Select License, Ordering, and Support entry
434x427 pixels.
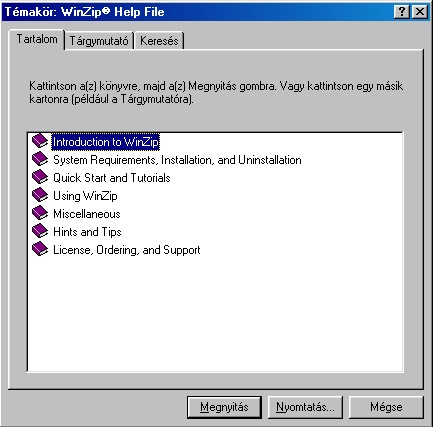click(127, 250)
